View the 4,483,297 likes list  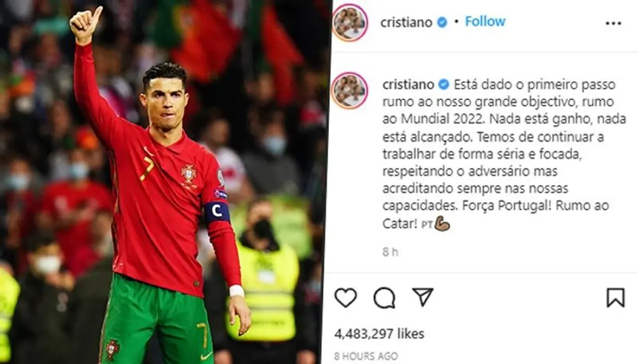coord(379,334)
